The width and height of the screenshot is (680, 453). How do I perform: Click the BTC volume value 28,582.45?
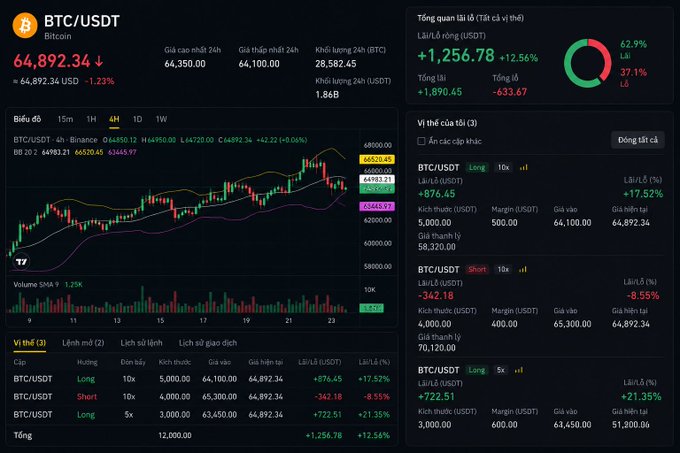336,64
